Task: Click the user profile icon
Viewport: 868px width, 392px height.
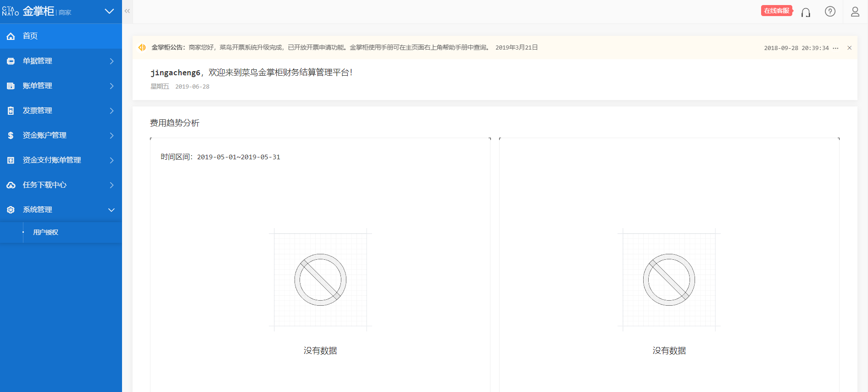Action: (855, 11)
